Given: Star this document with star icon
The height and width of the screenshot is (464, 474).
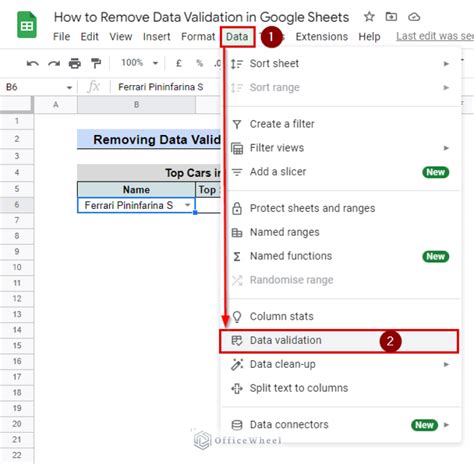Looking at the screenshot, I should (x=369, y=17).
